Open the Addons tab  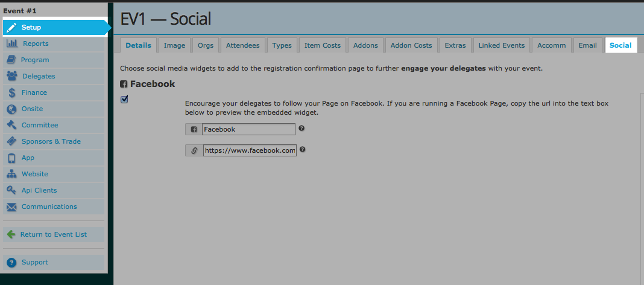coord(365,45)
